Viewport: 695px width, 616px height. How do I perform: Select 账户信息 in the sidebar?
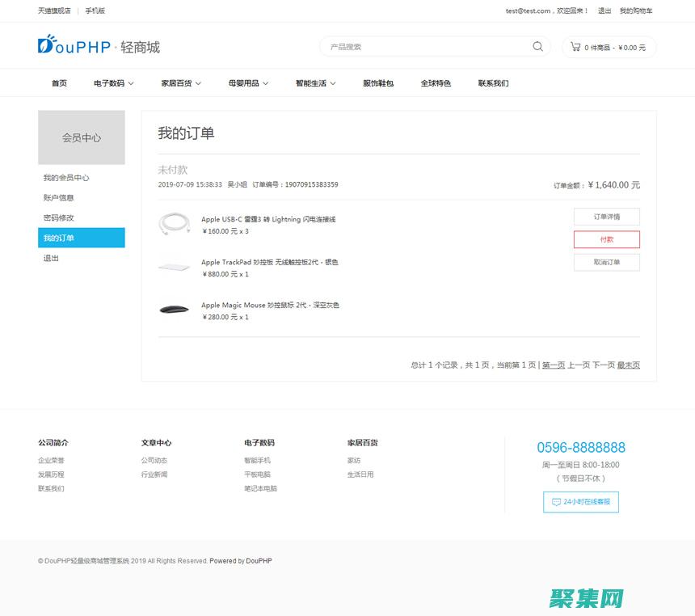pyautogui.click(x=59, y=198)
